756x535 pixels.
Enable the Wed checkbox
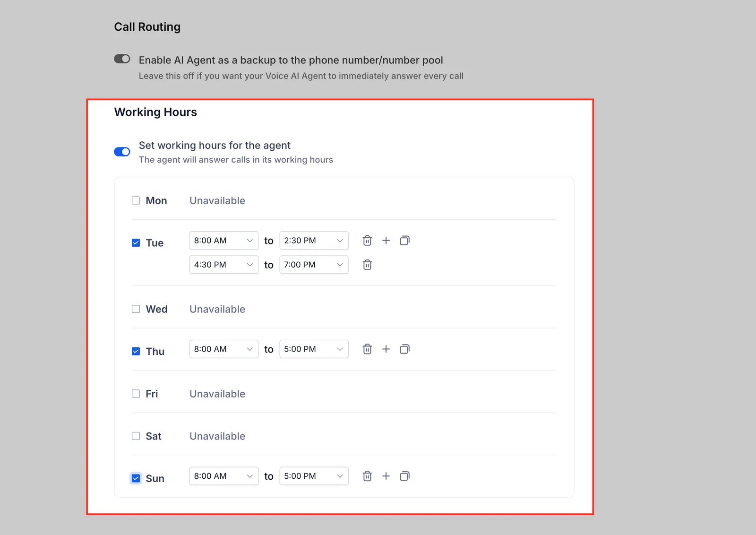point(136,309)
